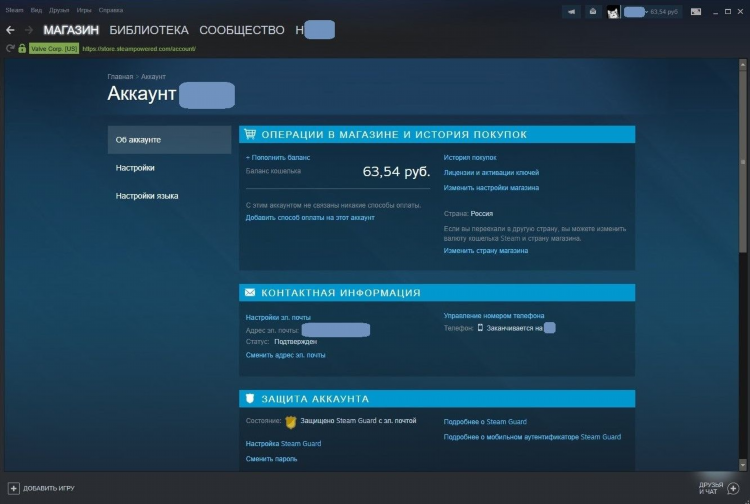Open Подробнее о мобильном аутентификаторе Steam Guard
This screenshot has width=750, height=504.
click(x=532, y=437)
